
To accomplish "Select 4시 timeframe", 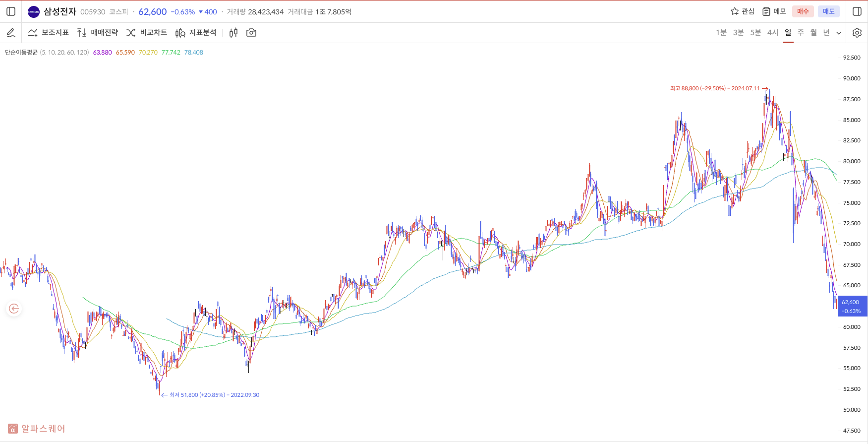I will tap(773, 33).
